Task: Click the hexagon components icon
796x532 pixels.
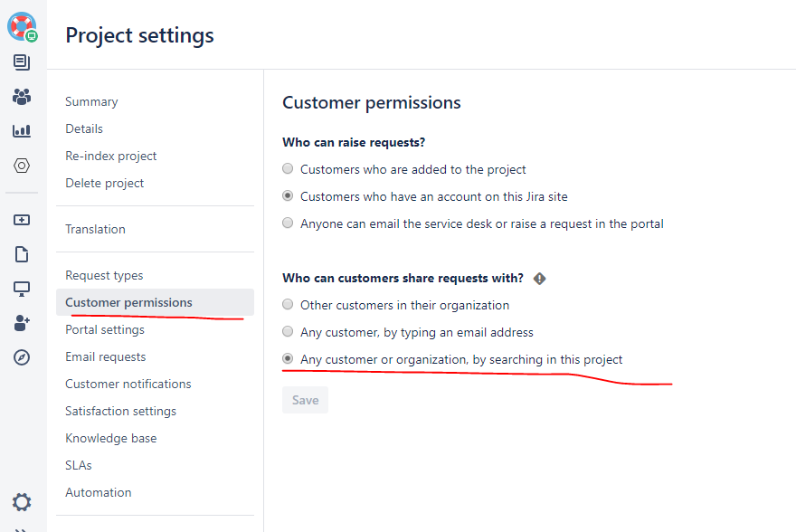Action: 22,166
